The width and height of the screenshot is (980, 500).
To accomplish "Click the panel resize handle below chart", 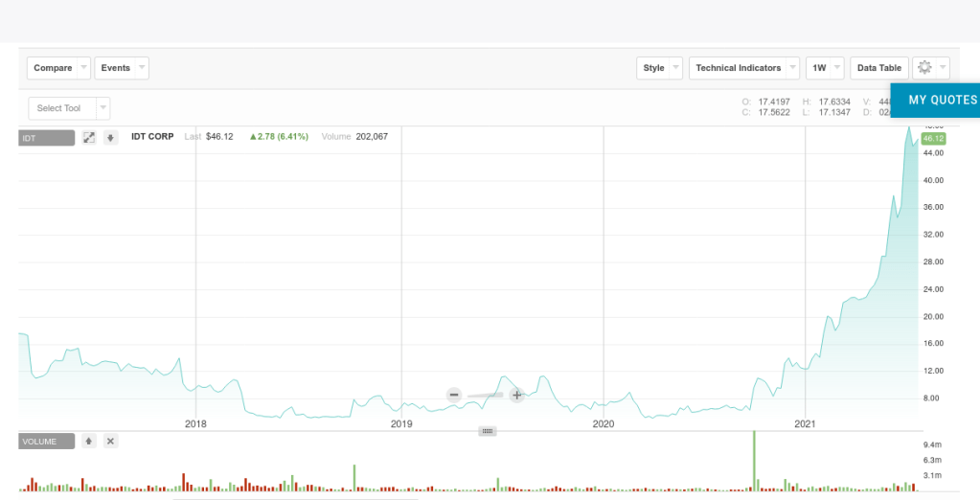I will (x=488, y=431).
